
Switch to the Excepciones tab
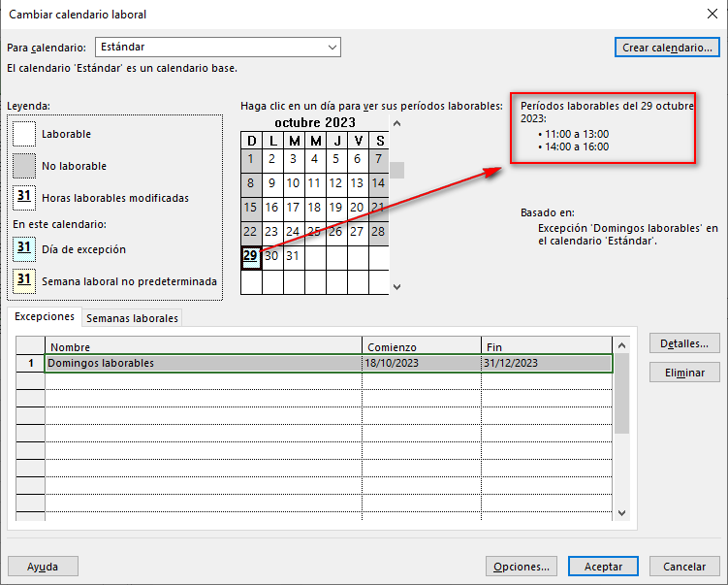[44, 317]
